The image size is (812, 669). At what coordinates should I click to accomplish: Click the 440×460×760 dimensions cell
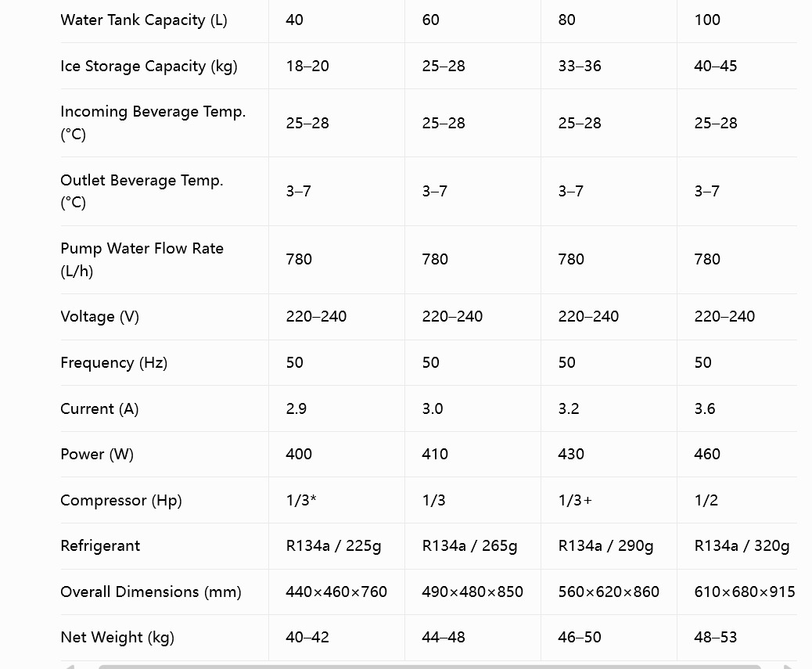coord(336,592)
